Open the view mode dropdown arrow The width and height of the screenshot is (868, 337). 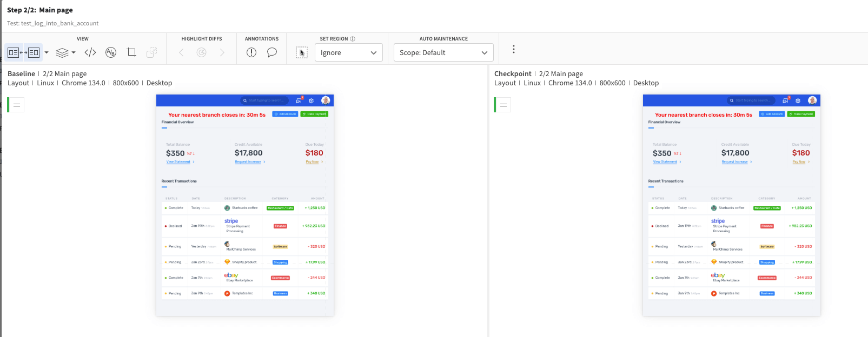click(47, 52)
